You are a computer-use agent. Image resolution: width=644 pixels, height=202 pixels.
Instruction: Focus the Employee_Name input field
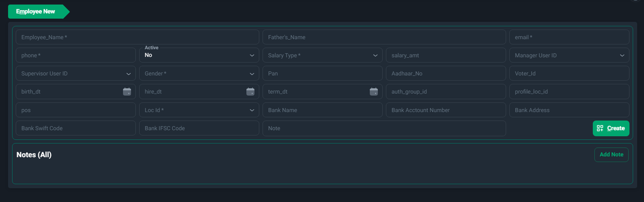pos(137,37)
